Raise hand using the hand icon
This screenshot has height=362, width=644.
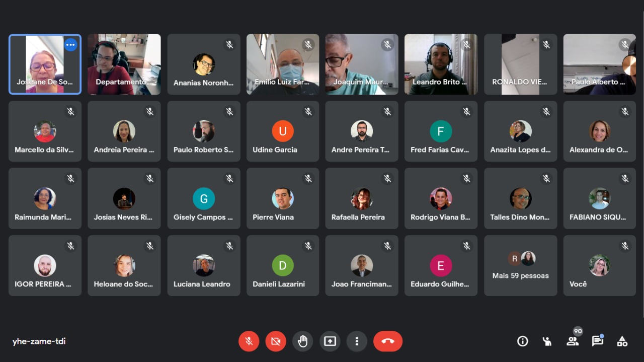point(302,341)
